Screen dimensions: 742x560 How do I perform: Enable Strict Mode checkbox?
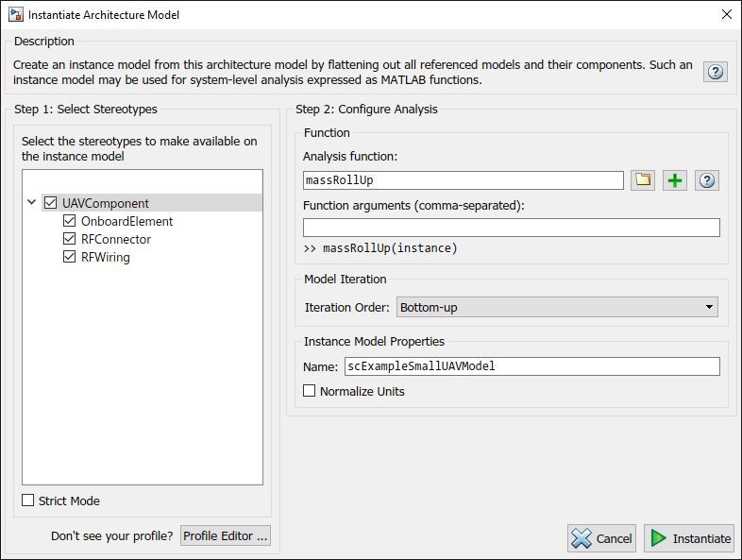[28, 501]
